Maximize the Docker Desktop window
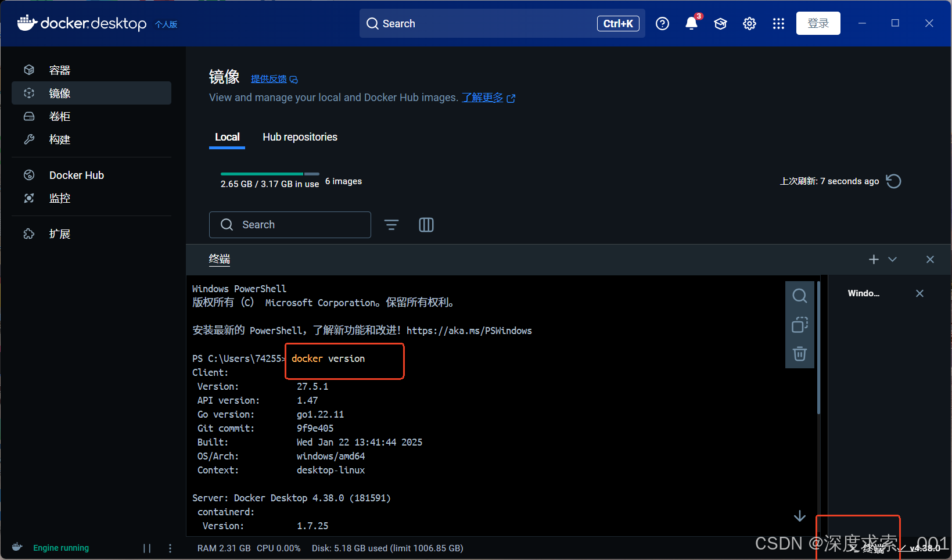Screen dimensions: 952x560 pyautogui.click(x=895, y=23)
